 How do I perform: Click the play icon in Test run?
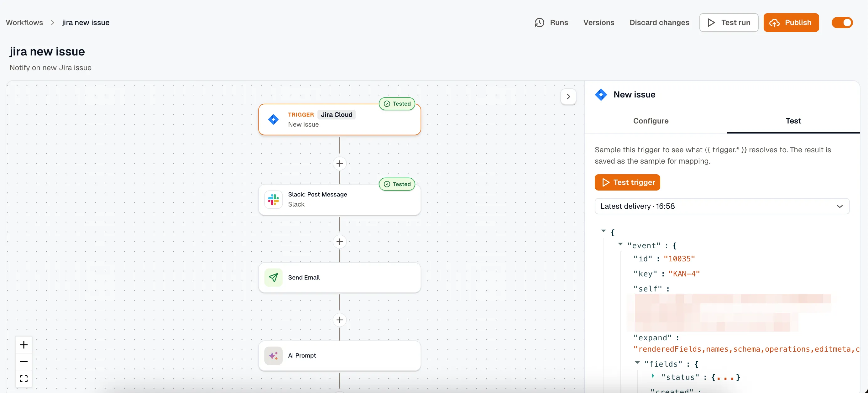click(711, 23)
